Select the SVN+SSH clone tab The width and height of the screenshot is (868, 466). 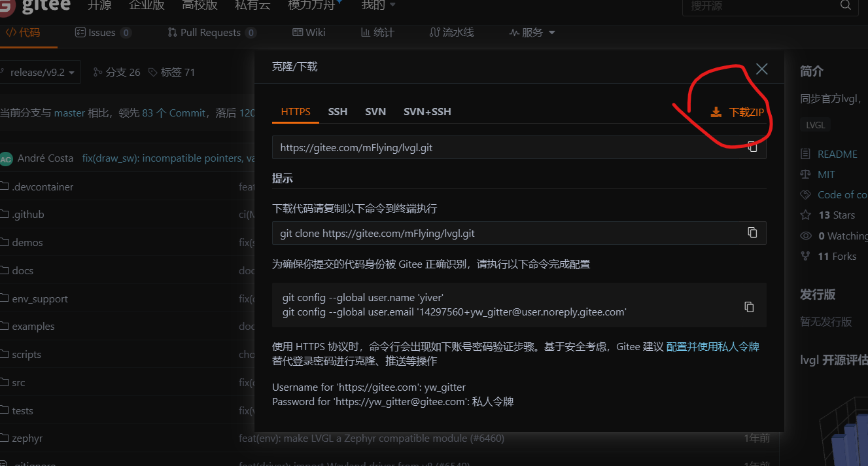[427, 112]
